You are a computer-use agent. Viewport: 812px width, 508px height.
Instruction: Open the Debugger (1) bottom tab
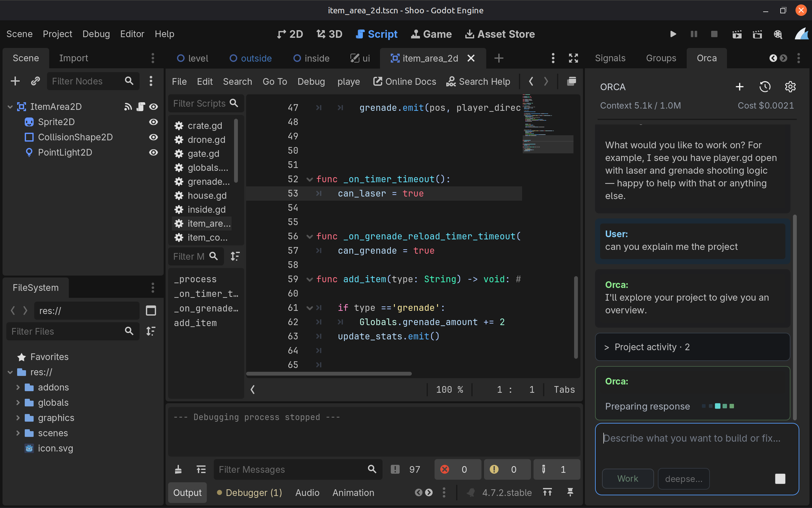(x=249, y=492)
